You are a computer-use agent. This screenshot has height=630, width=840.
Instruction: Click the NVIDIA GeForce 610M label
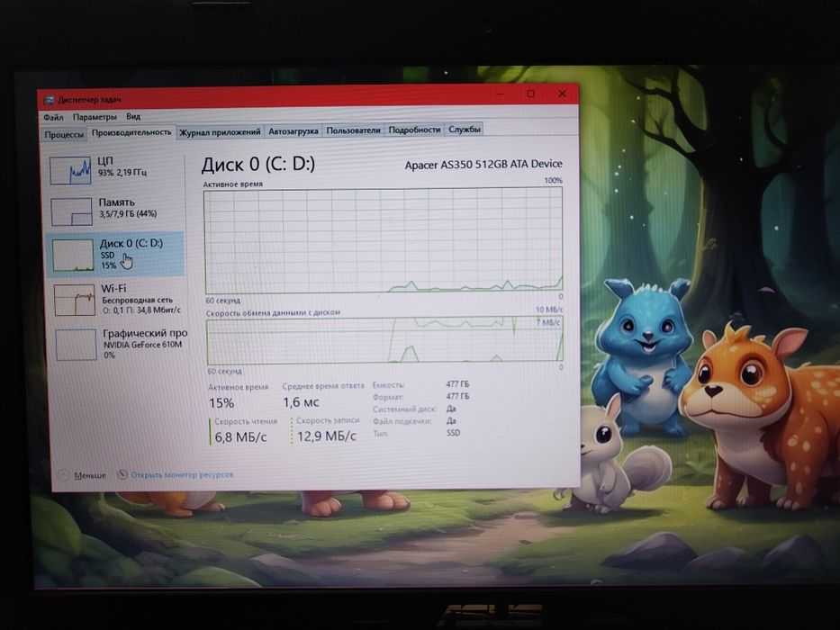coord(142,345)
